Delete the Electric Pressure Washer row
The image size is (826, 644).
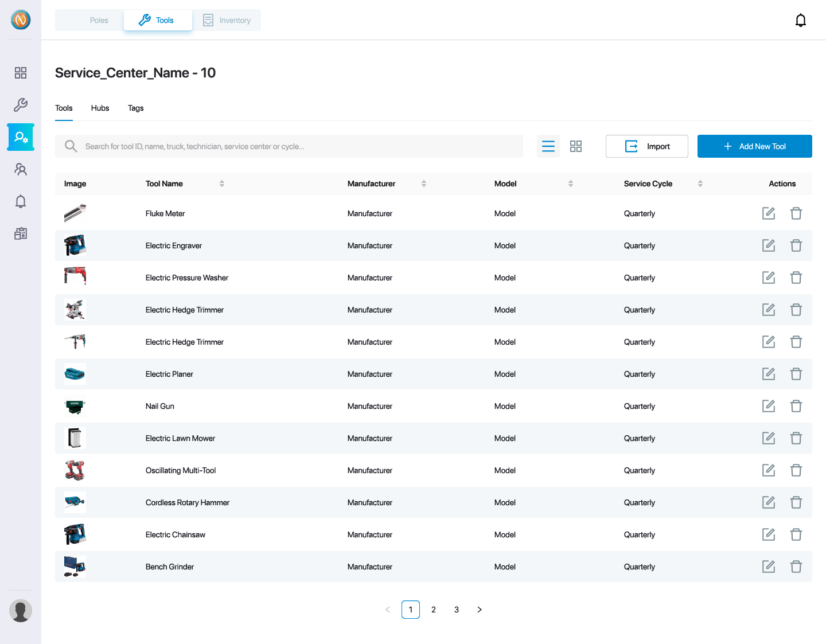pyautogui.click(x=796, y=278)
